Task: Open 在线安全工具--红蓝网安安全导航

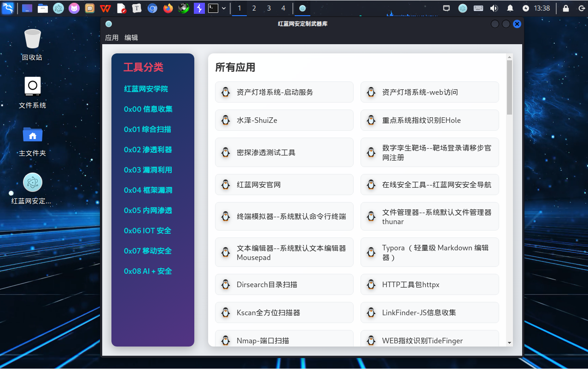Action: [x=430, y=185]
